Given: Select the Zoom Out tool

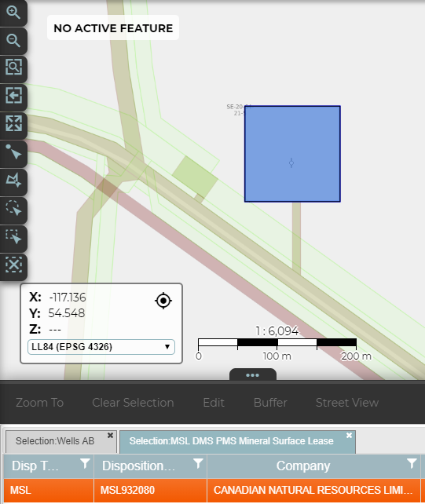Looking at the screenshot, I should 13,41.
